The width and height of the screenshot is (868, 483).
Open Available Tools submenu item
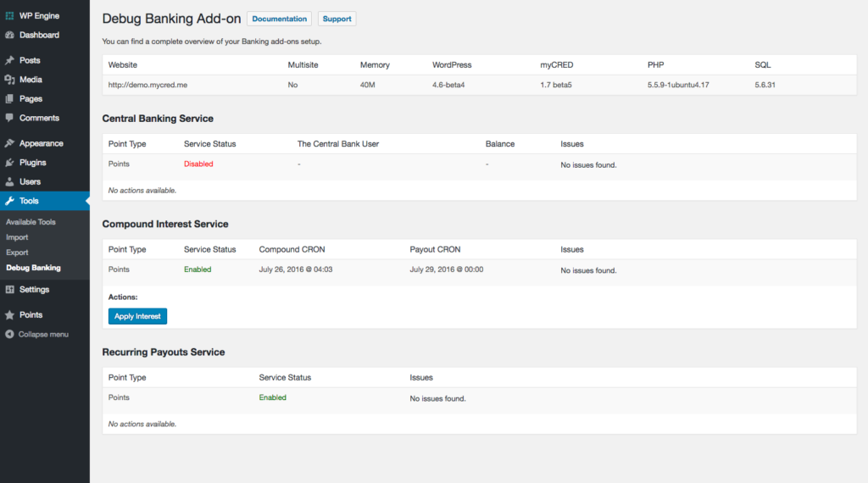[31, 222]
